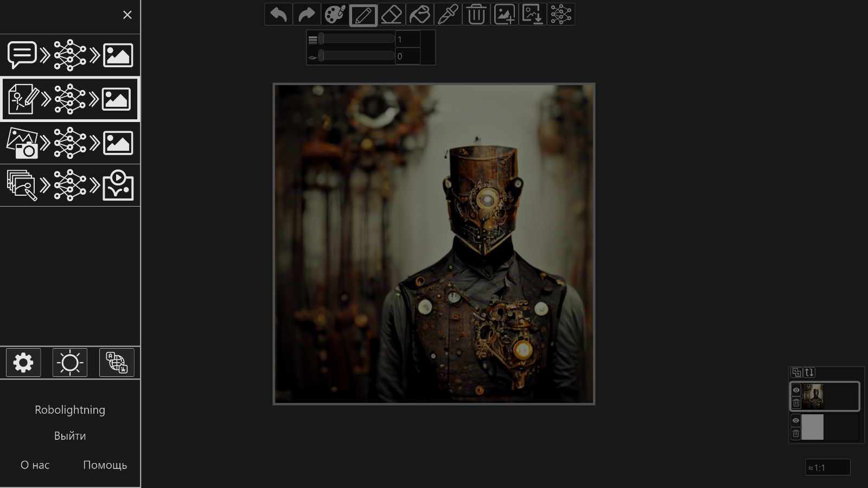Screen dimensions: 868x488
Task: Click the download image toolbar icon
Action: [x=533, y=14]
